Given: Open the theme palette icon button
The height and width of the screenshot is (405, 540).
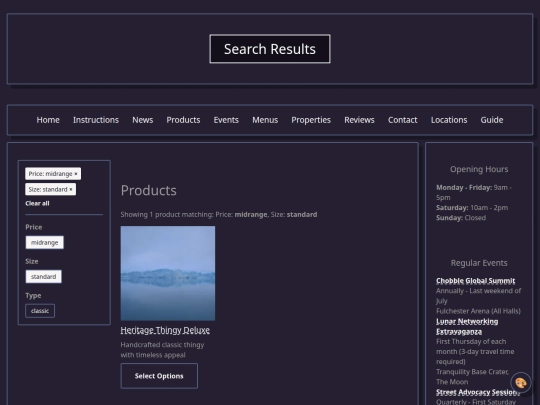Looking at the screenshot, I should tap(521, 382).
